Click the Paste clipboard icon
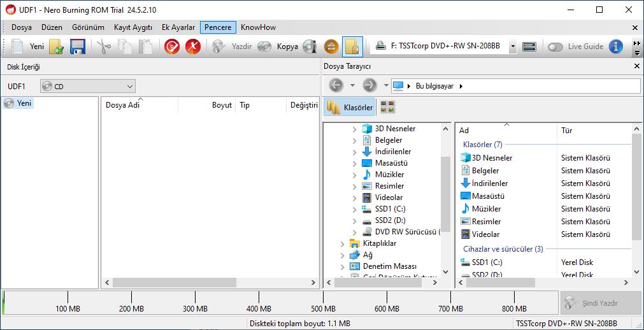This screenshot has height=330, width=644. click(x=145, y=47)
